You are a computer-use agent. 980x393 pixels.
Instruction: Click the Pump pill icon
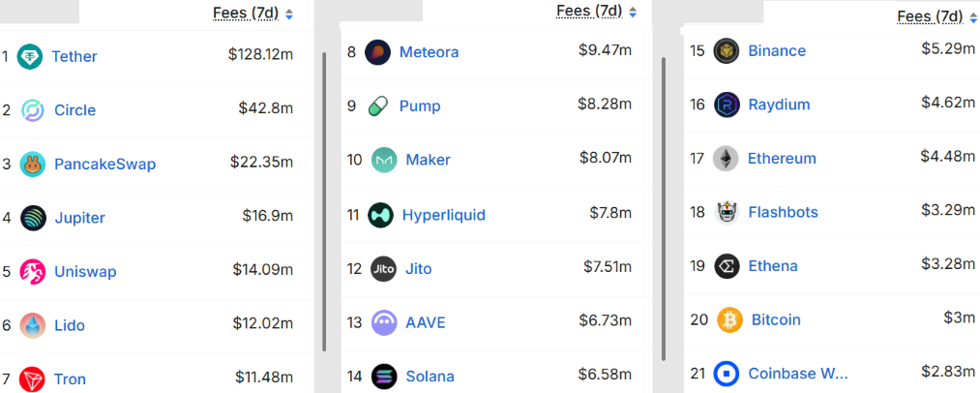[377, 106]
